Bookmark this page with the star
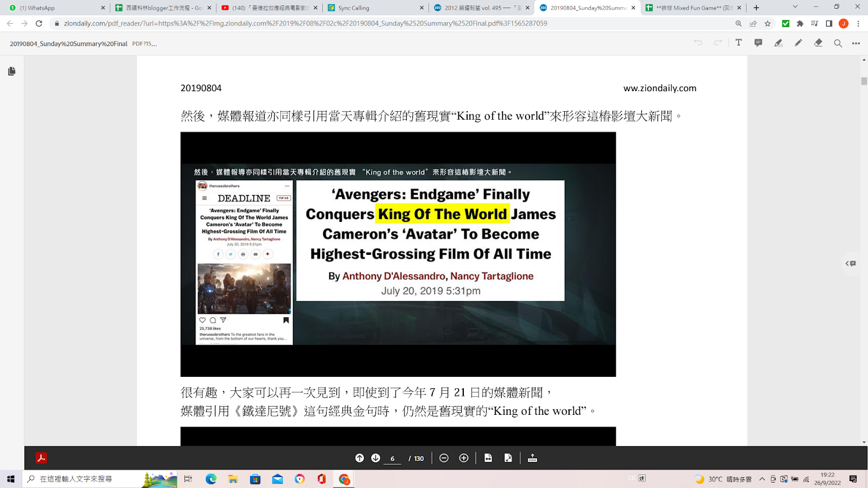This screenshot has width=868, height=488. pyautogui.click(x=768, y=23)
